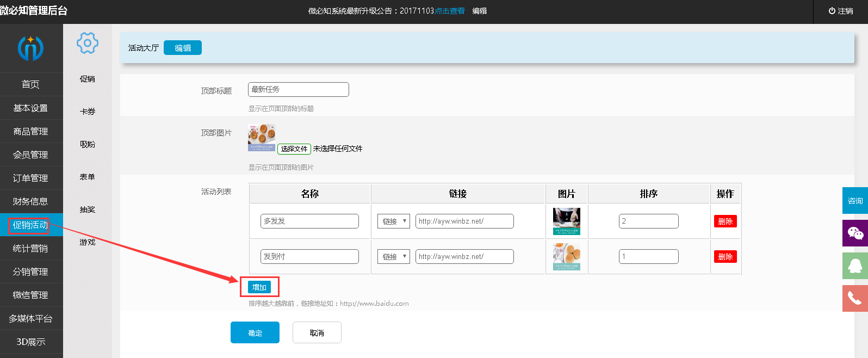
Task: Open the WeChat floating icon
Action: pos(855,233)
